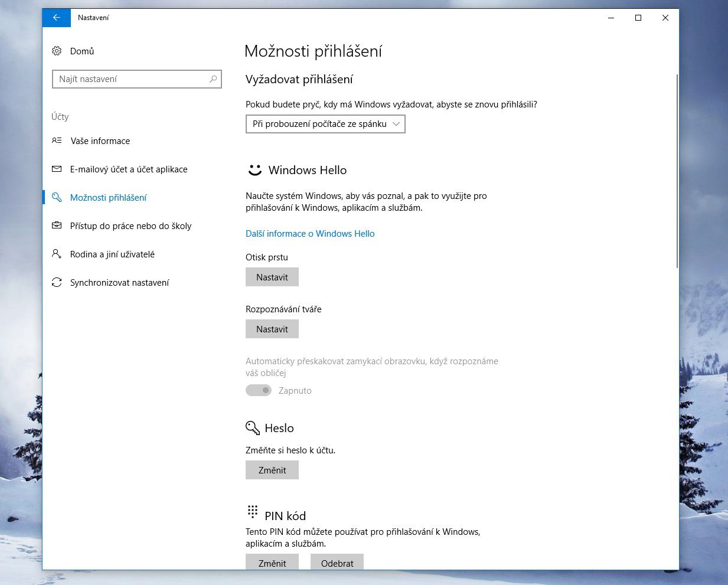This screenshot has width=728, height=585.
Task: Click the Windows Hello heading text
Action: tap(308, 170)
